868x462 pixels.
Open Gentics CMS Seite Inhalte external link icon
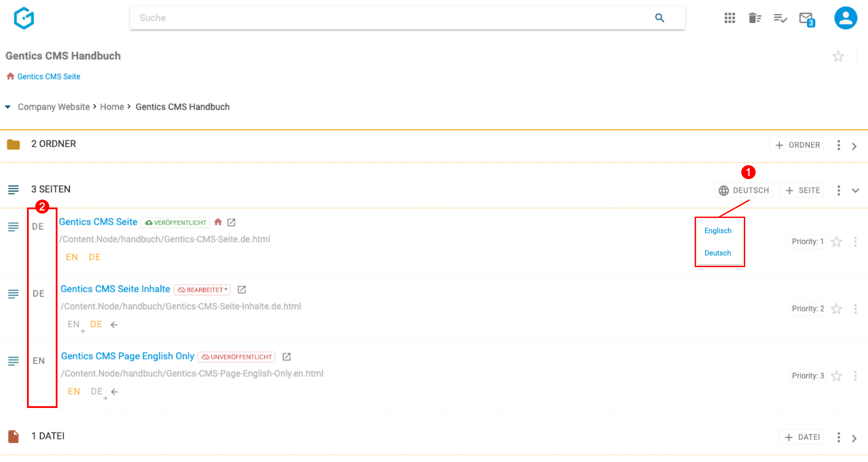pos(242,289)
